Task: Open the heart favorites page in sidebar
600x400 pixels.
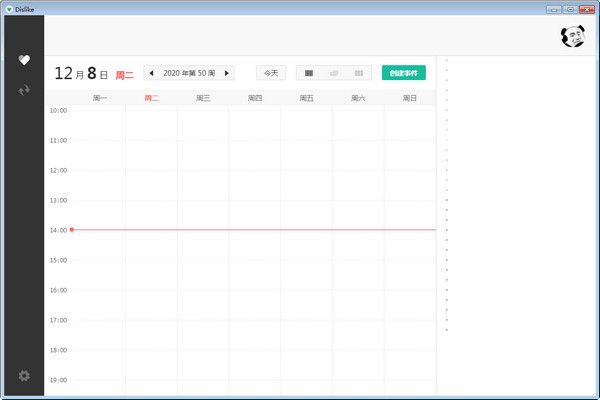Action: [x=24, y=60]
